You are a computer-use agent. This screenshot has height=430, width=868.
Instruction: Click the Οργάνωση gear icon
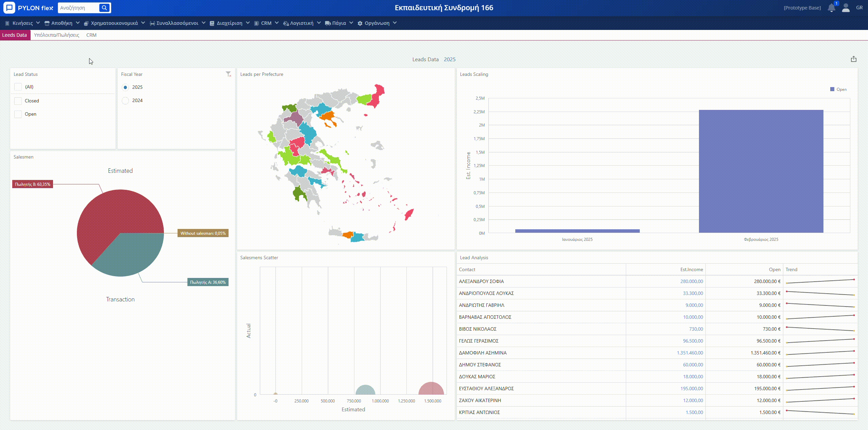click(x=360, y=23)
